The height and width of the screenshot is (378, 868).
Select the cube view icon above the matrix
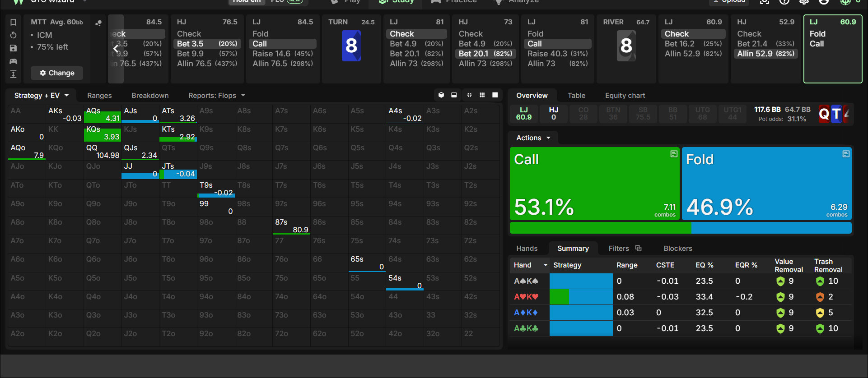tap(441, 95)
